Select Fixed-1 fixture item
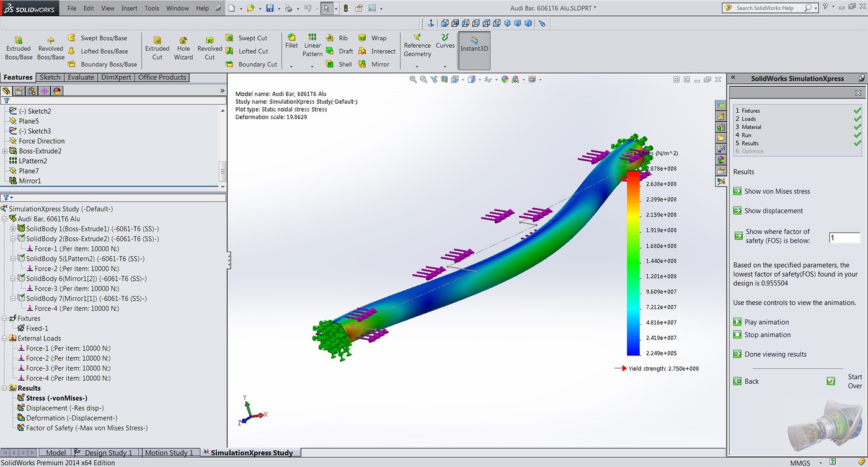Viewport: 868px width, 467px height. pos(32,328)
